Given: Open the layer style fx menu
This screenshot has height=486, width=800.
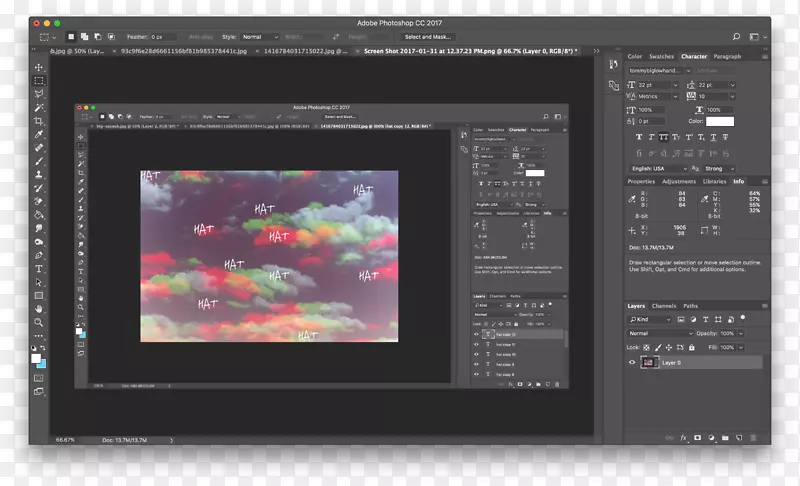Looking at the screenshot, I should [x=684, y=438].
